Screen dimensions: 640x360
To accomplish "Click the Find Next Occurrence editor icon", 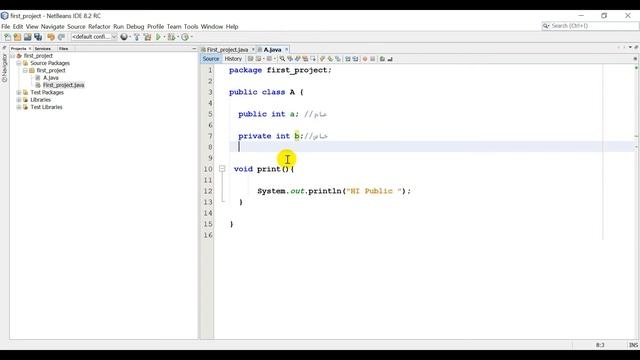I will pos(298,59).
